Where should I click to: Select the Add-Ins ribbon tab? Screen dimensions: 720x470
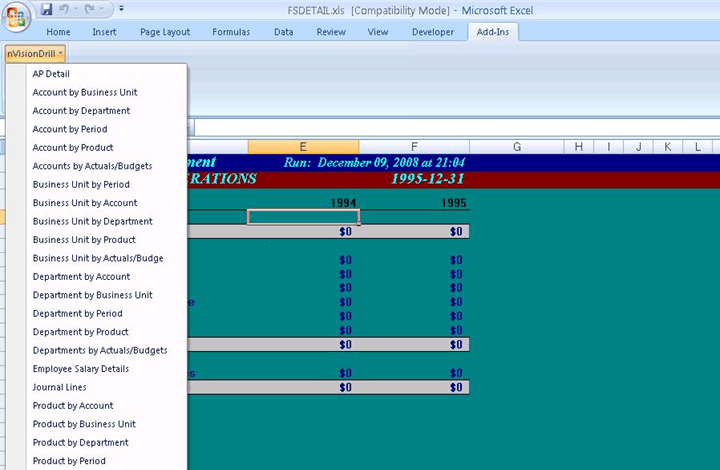493,32
